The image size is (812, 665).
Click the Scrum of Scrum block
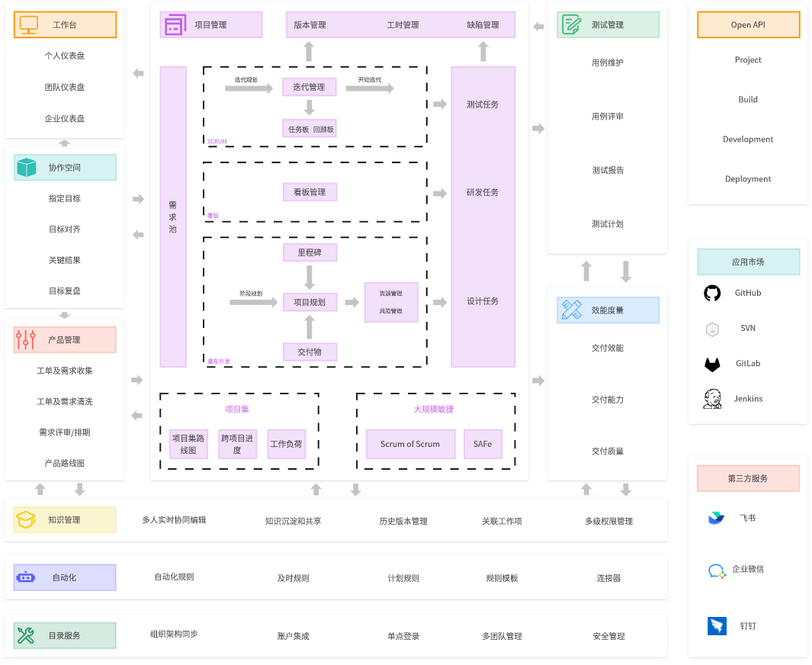[x=410, y=444]
